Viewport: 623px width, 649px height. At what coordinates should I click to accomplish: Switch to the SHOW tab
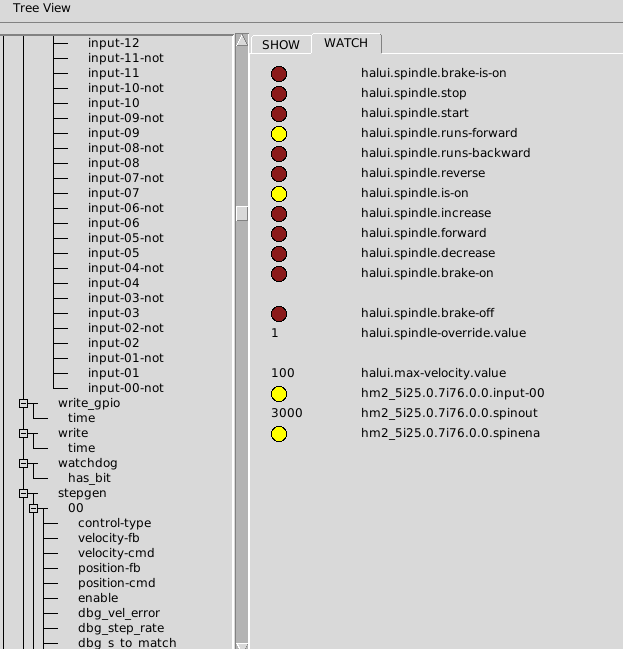[x=280, y=45]
